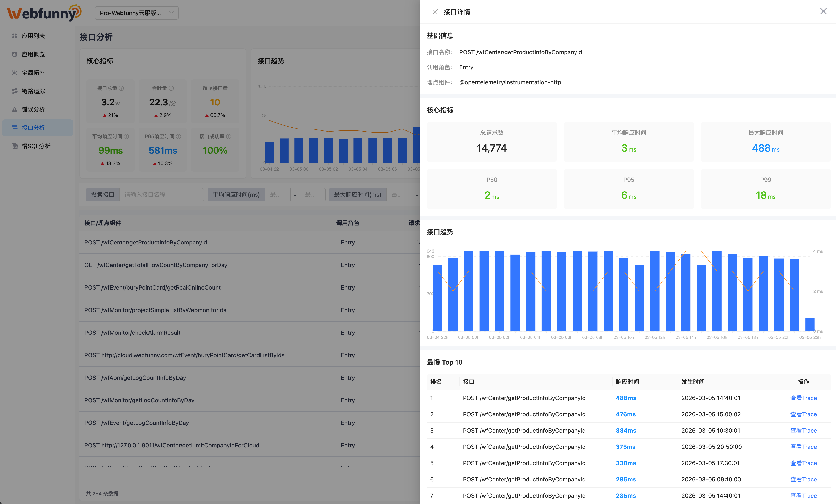Click the 应用列表 grid icon in sidebar
Viewport: 836px width, 504px height.
(x=14, y=36)
